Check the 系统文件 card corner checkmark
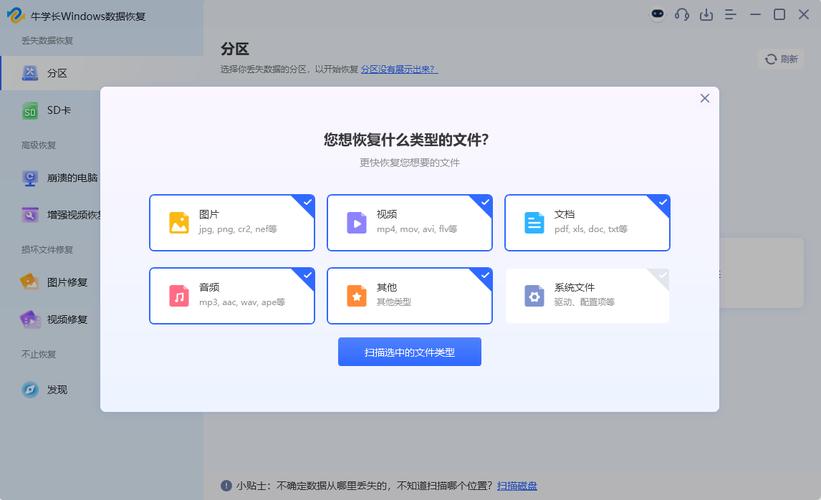The image size is (821, 500). (662, 275)
